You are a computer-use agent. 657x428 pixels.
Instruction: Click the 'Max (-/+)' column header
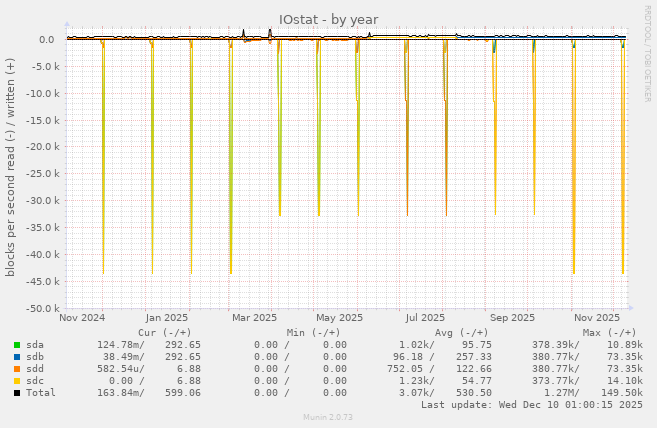(609, 332)
